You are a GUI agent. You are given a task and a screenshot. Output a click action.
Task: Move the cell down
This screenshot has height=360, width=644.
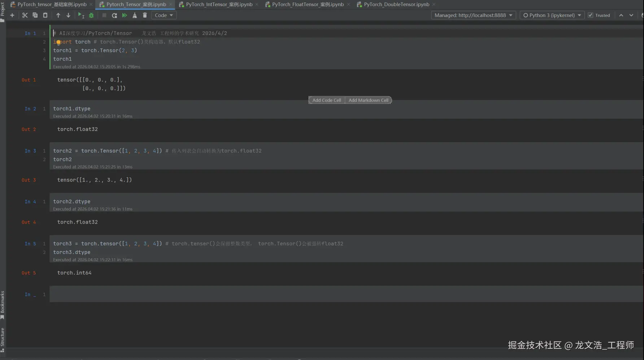[68, 15]
